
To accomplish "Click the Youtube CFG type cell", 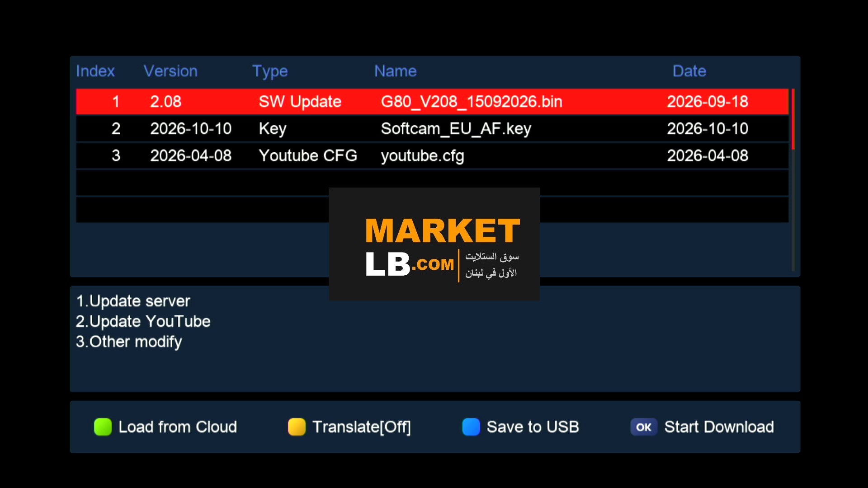I will click(x=308, y=156).
